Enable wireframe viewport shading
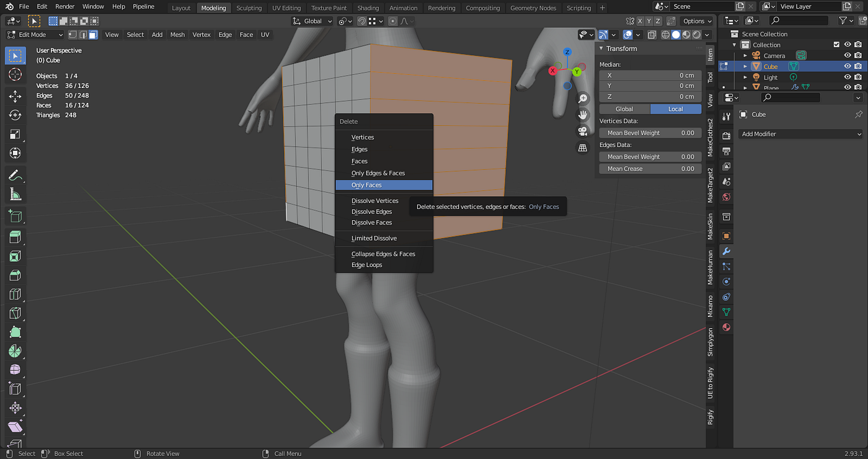This screenshot has width=868, height=459. [666, 35]
